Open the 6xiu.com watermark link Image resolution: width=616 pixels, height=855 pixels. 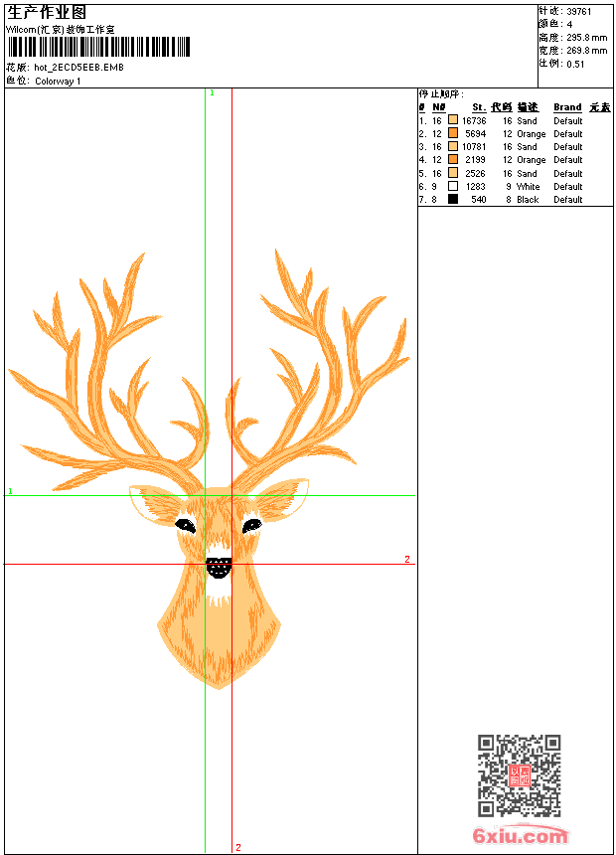coord(520,836)
